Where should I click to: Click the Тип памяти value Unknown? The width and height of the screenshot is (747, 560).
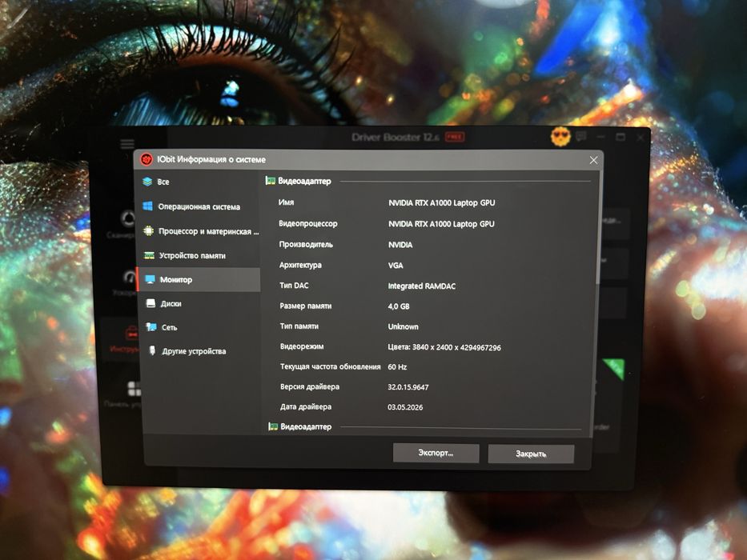tap(403, 326)
